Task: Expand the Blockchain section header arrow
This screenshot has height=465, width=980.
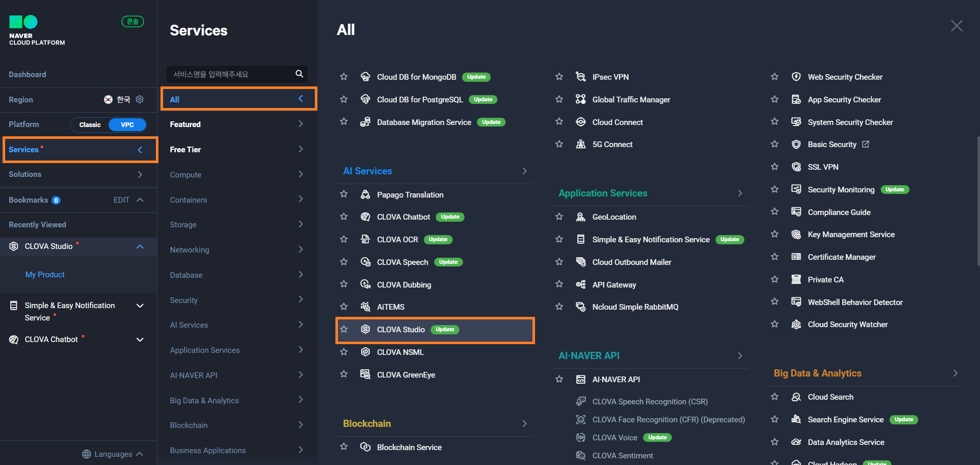Action: click(x=525, y=423)
